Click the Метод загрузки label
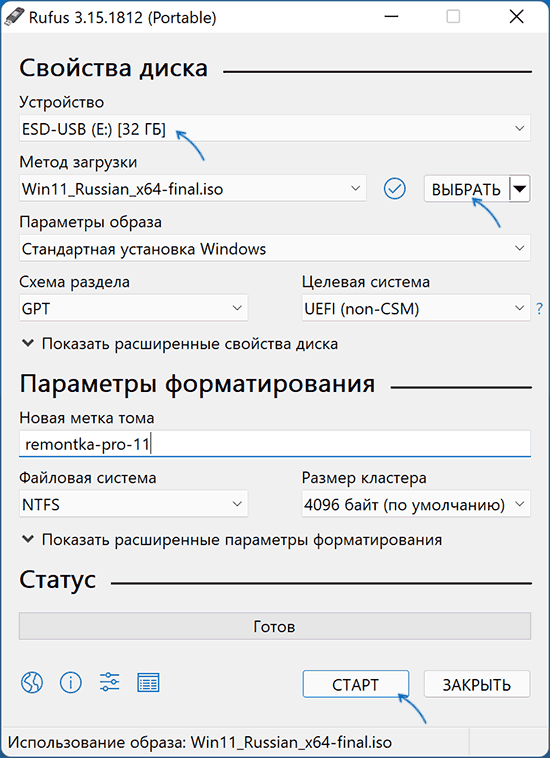Viewport: 550px width, 758px height. pyautogui.click(x=78, y=162)
